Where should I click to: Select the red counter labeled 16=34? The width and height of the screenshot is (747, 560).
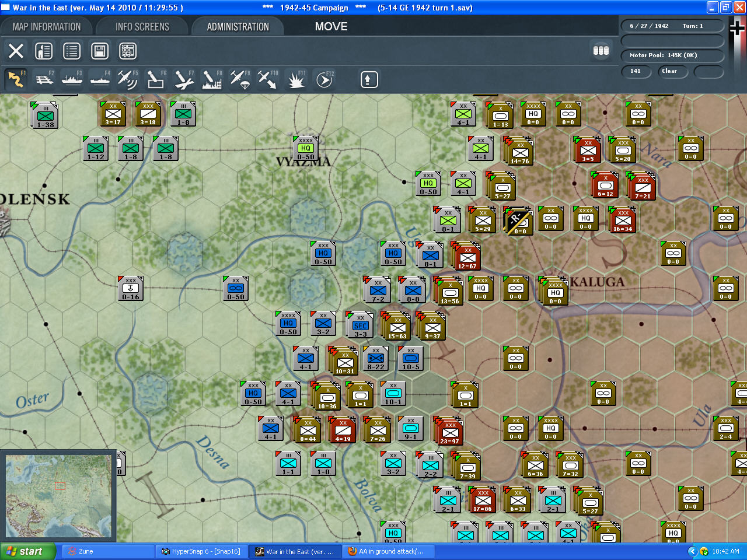(622, 219)
